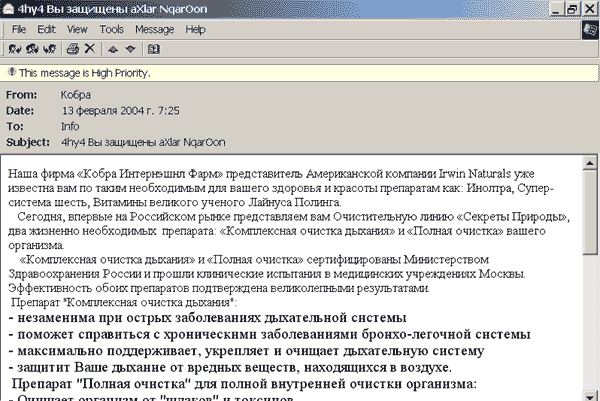This screenshot has width=600, height=401.
Task: Click the Reply toolbar icon
Action: [15, 49]
